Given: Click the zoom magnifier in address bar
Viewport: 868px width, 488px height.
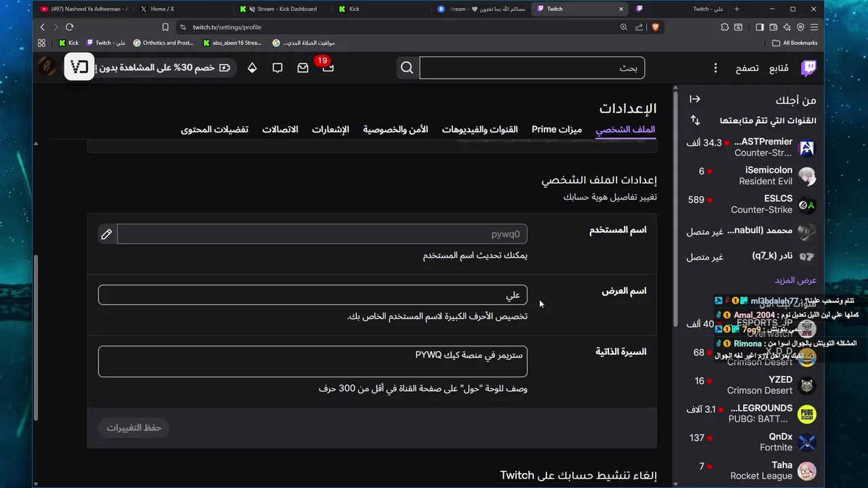Looking at the screenshot, I should tap(623, 27).
